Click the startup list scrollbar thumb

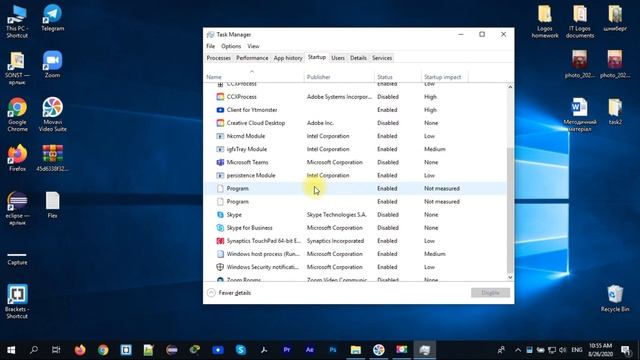pos(510,210)
